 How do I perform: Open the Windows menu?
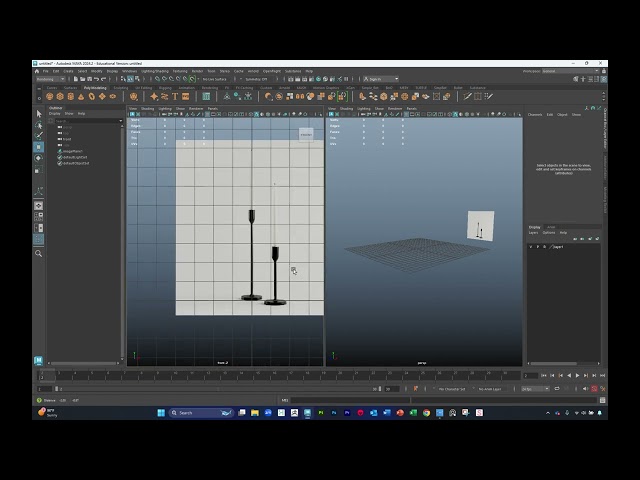coord(130,71)
